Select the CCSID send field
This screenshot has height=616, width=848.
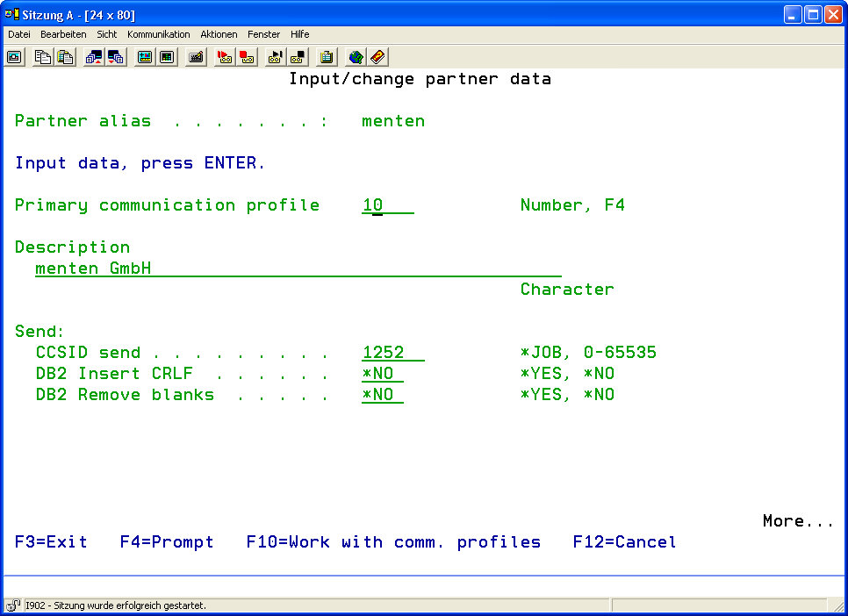click(392, 353)
